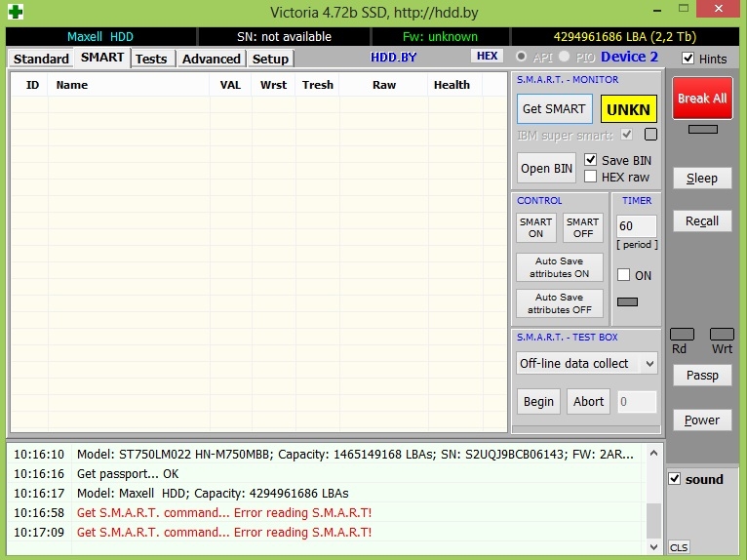Open the Tests tab
This screenshot has height=560, width=747.
[x=151, y=59]
